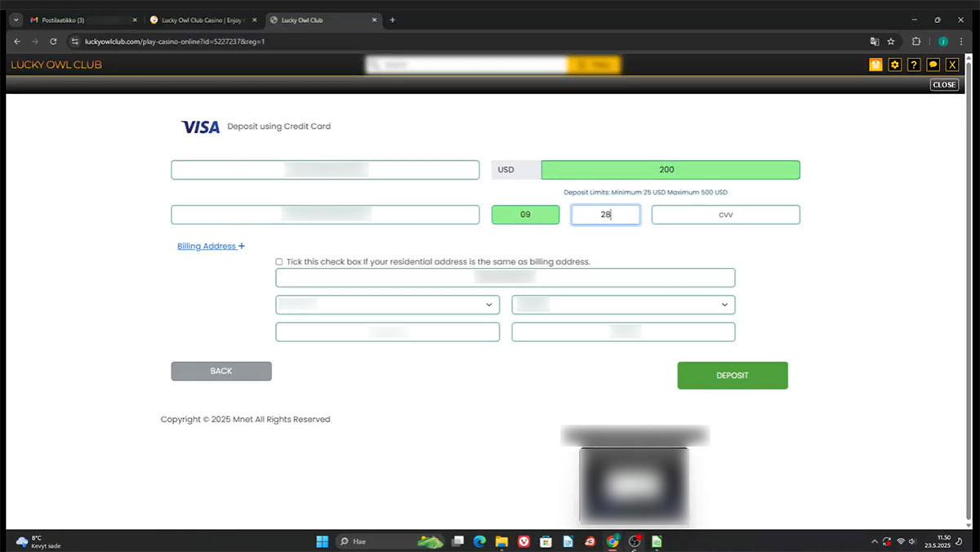Click the green DEPOSIT button
This screenshot has width=980, height=552.
click(x=733, y=376)
